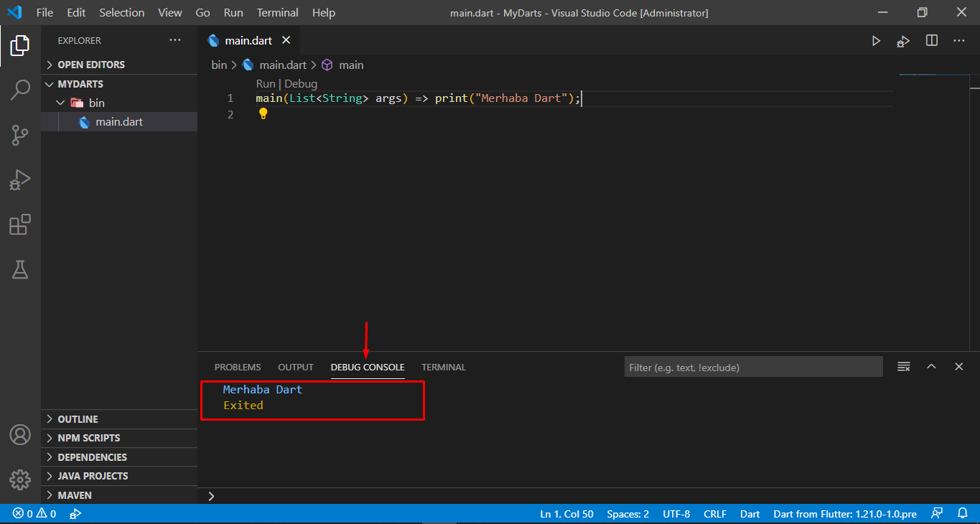980x524 pixels.
Task: Open the Manage settings gear
Action: (x=20, y=479)
